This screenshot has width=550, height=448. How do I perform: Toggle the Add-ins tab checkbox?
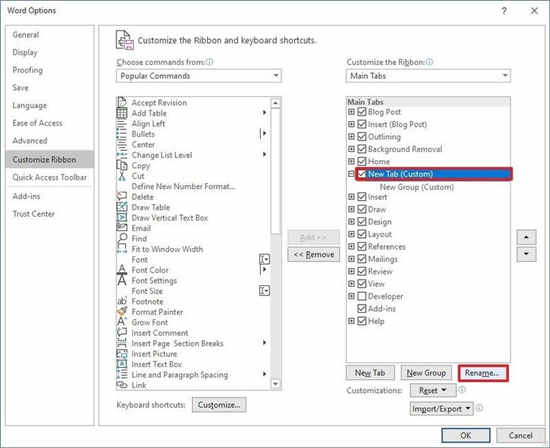pos(362,309)
